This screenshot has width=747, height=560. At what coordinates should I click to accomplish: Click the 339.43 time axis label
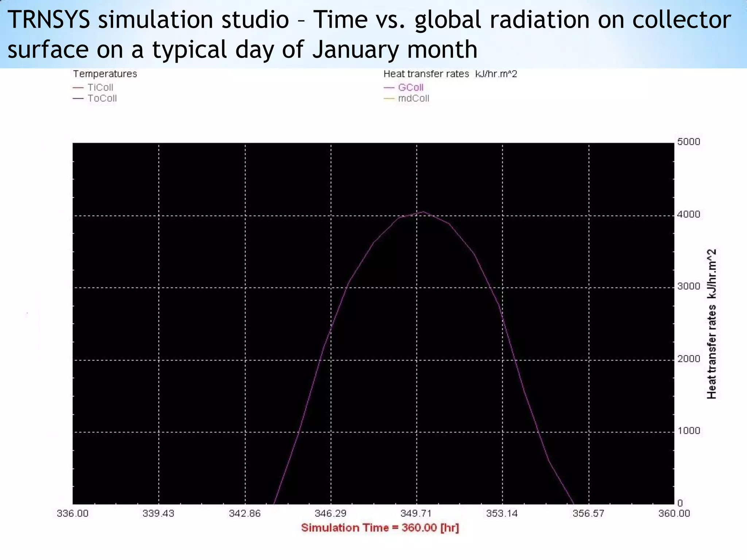[x=158, y=514]
